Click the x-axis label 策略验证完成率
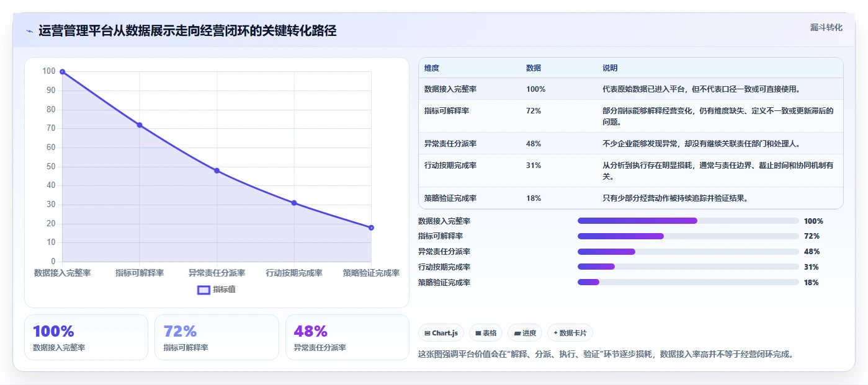868x385 pixels. 371,273
